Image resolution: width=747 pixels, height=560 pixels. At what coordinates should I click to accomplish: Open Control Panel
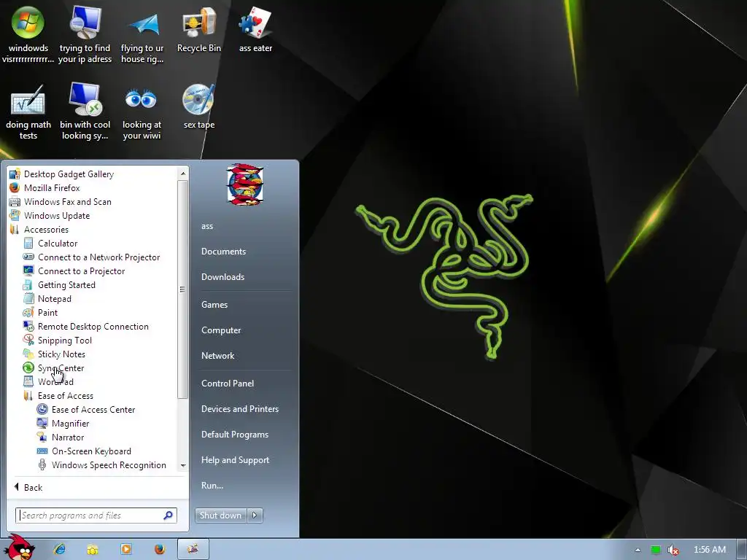[228, 384]
